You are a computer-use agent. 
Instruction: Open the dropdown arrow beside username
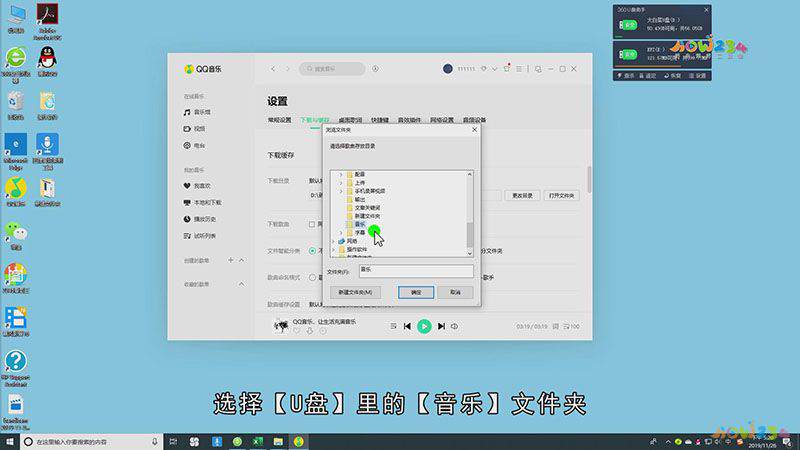pyautogui.click(x=494, y=69)
